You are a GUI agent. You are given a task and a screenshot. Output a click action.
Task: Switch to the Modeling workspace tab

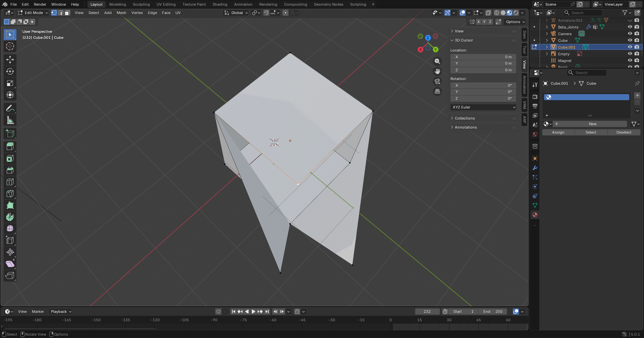(x=117, y=4)
